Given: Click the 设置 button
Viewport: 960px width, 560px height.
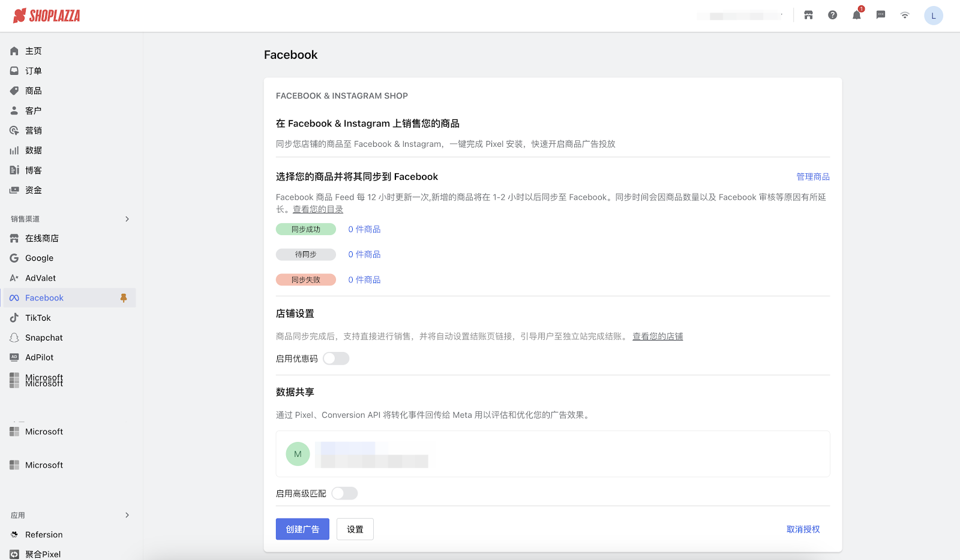Looking at the screenshot, I should [x=355, y=529].
